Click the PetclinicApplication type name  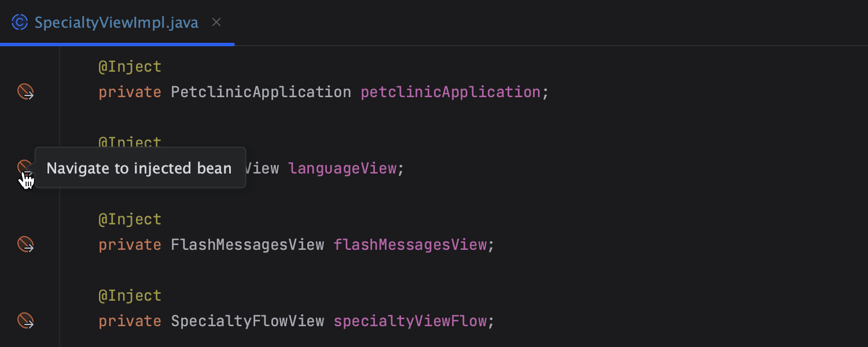pos(261,92)
